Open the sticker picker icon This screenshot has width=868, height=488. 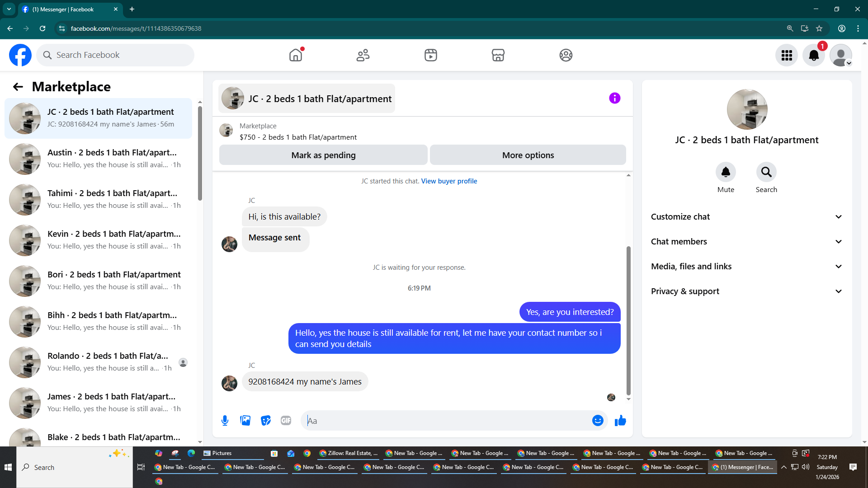tap(266, 421)
